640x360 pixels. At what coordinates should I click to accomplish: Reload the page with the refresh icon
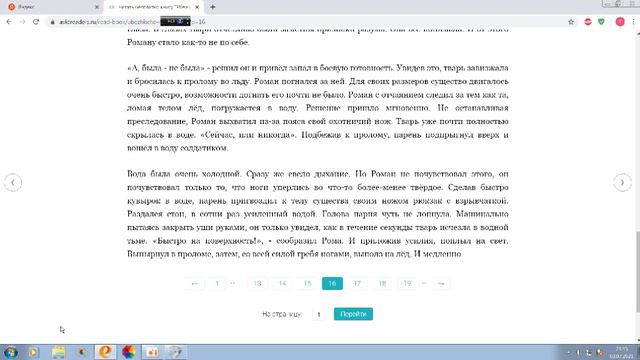tap(36, 22)
